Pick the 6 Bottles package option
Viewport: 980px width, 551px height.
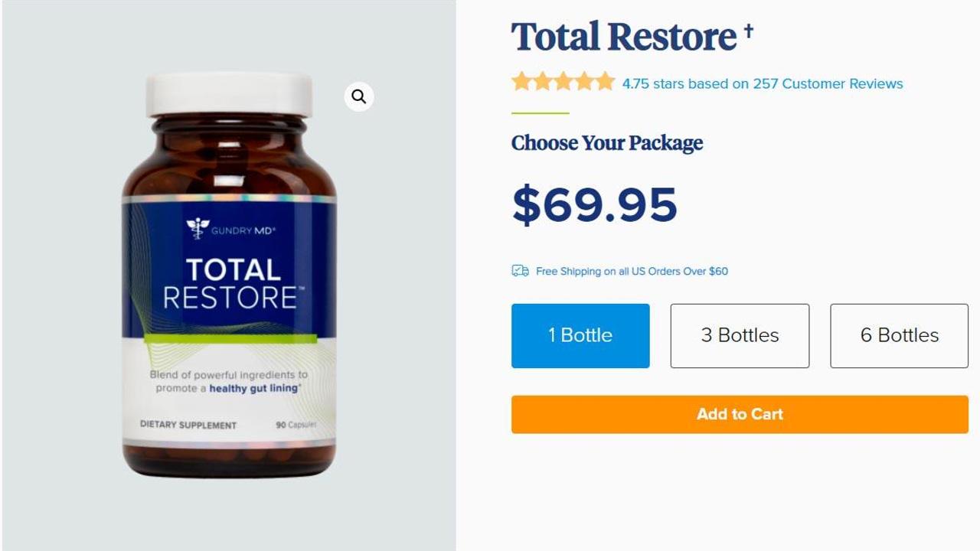point(900,336)
